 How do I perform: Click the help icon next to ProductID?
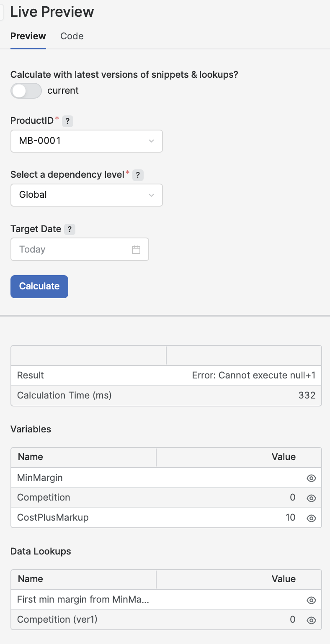coord(67,121)
